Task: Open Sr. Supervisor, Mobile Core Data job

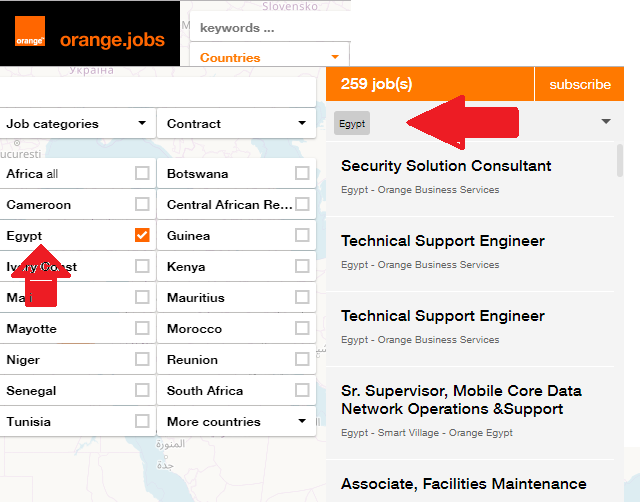Action: click(x=461, y=399)
